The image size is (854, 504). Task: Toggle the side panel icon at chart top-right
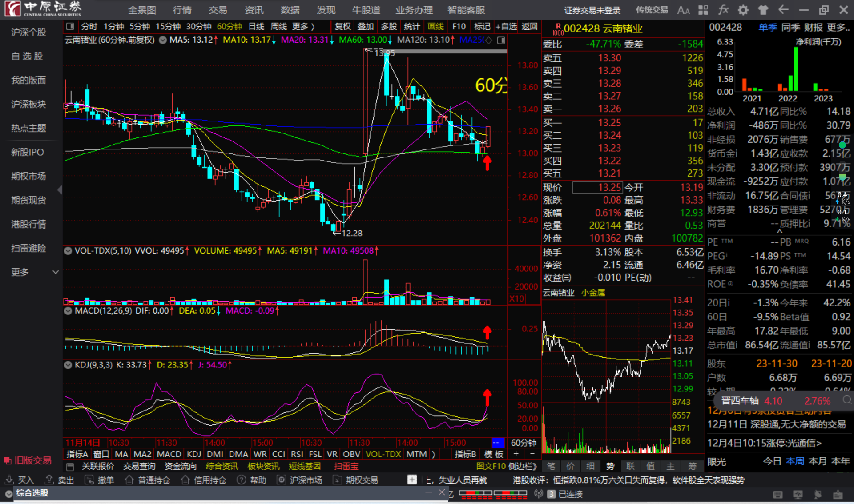(501, 40)
